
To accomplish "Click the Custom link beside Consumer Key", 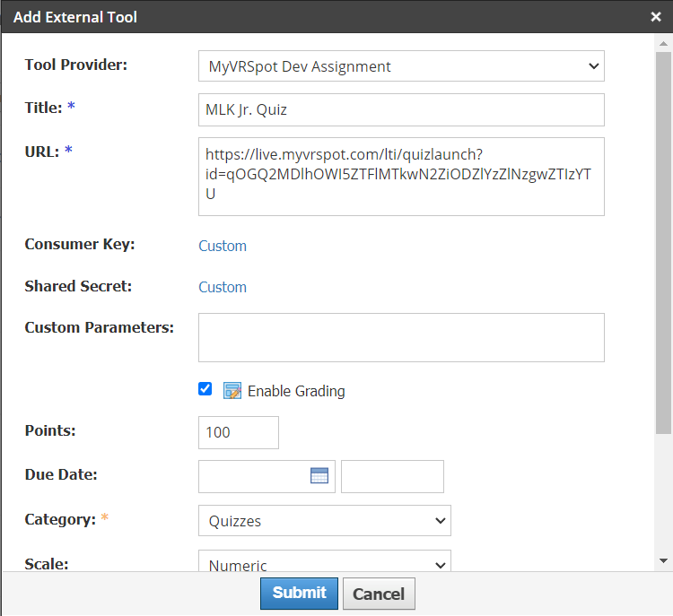I will point(223,246).
